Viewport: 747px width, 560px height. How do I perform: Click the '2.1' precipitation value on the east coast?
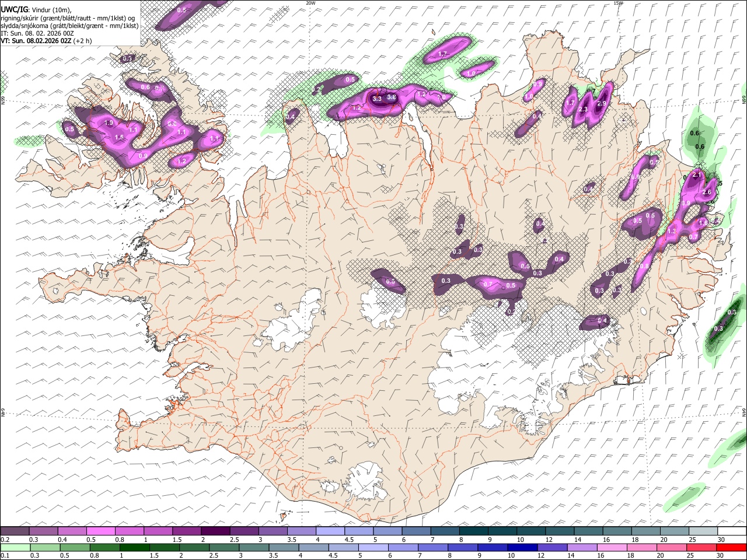pyautogui.click(x=696, y=174)
